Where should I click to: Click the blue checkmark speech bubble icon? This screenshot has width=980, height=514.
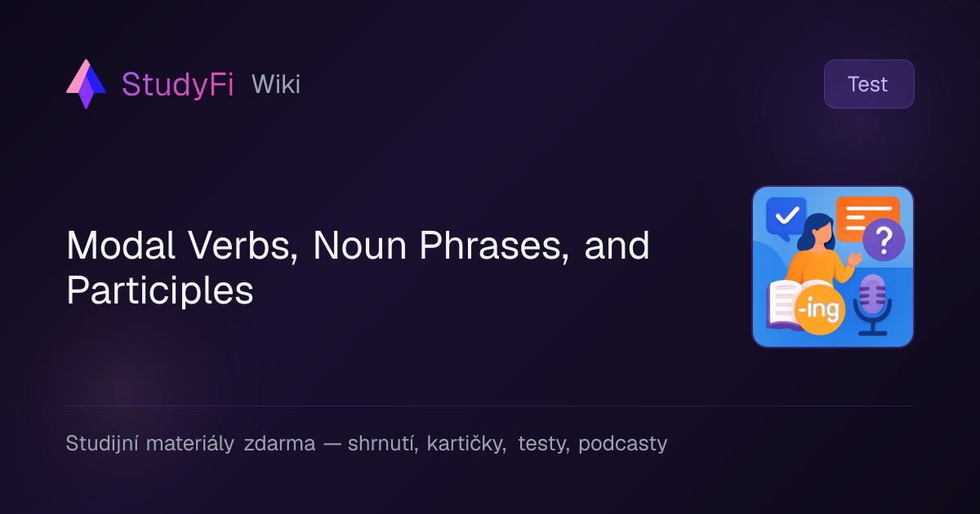[x=786, y=217]
